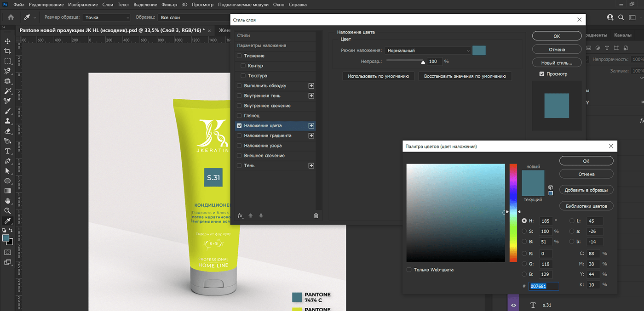Viewport: 644px width, 311px height.
Task: Click Добавить в образцы button
Action: (x=586, y=190)
